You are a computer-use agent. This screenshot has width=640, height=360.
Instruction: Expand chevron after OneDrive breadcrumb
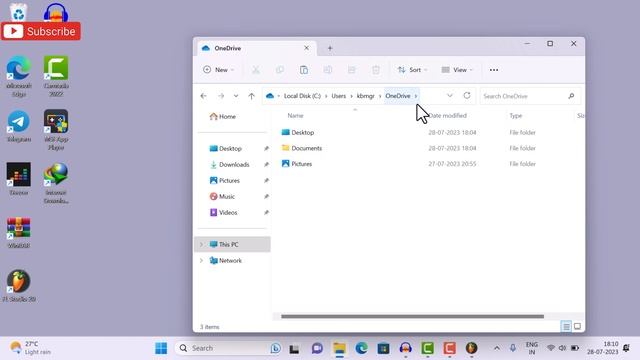tap(416, 96)
